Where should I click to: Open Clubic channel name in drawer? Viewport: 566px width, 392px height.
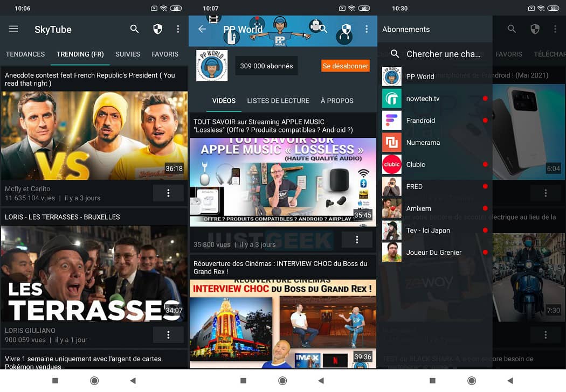[x=416, y=164]
